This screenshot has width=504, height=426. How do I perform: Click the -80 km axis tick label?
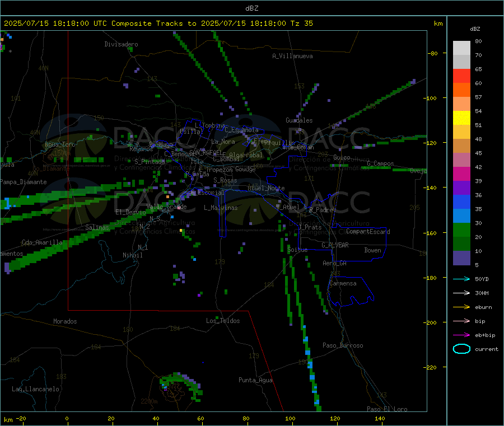click(x=433, y=53)
